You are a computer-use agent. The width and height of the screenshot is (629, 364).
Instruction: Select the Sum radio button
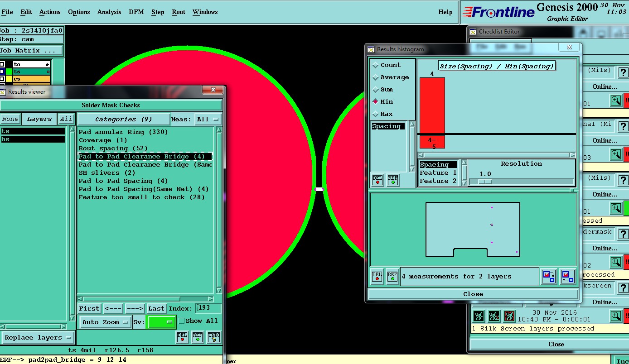[376, 90]
